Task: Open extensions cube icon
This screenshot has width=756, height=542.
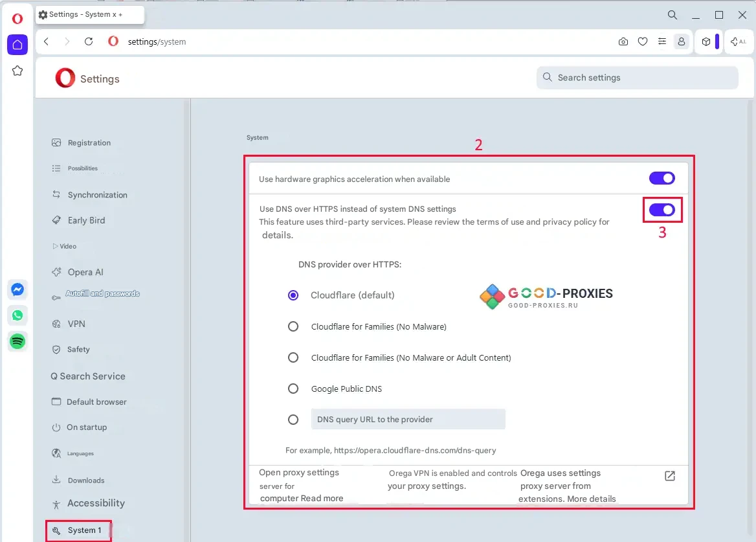Action: click(x=706, y=42)
